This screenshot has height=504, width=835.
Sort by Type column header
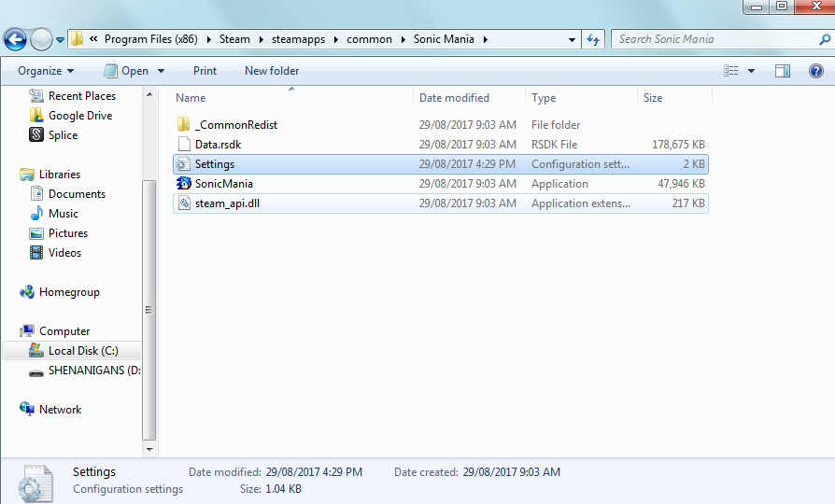pyautogui.click(x=544, y=98)
